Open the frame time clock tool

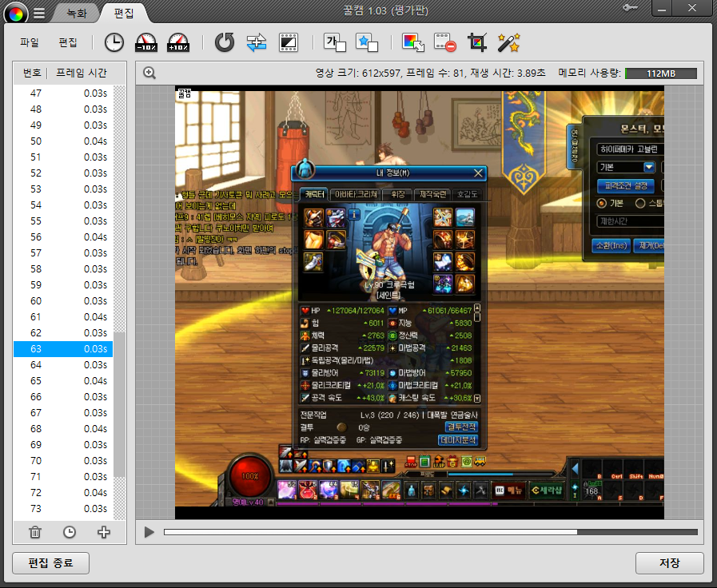[114, 42]
